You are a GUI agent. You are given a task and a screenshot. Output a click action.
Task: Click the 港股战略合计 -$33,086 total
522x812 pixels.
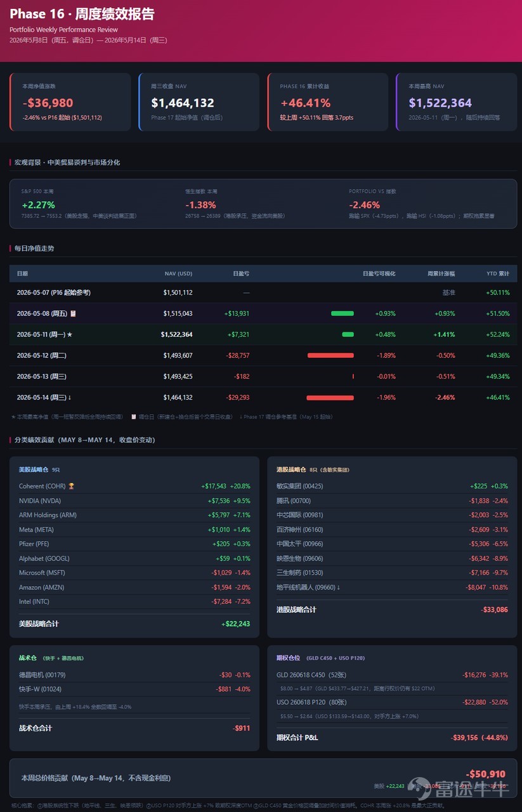click(x=494, y=610)
